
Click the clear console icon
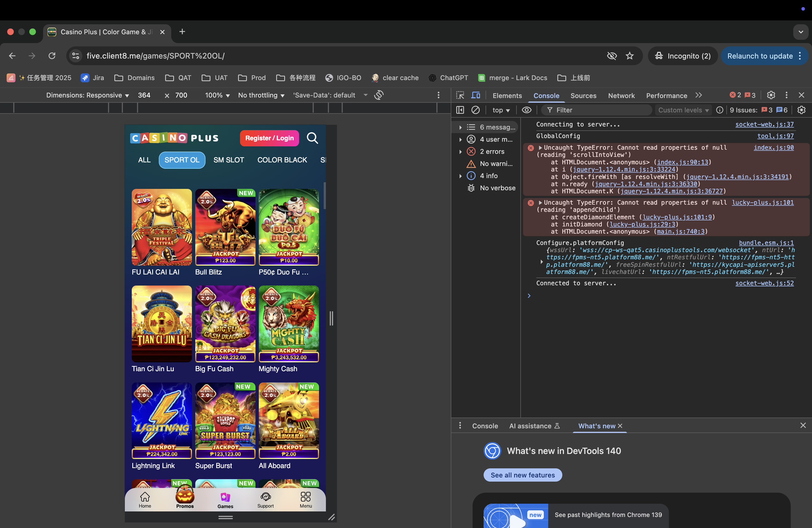tap(475, 110)
